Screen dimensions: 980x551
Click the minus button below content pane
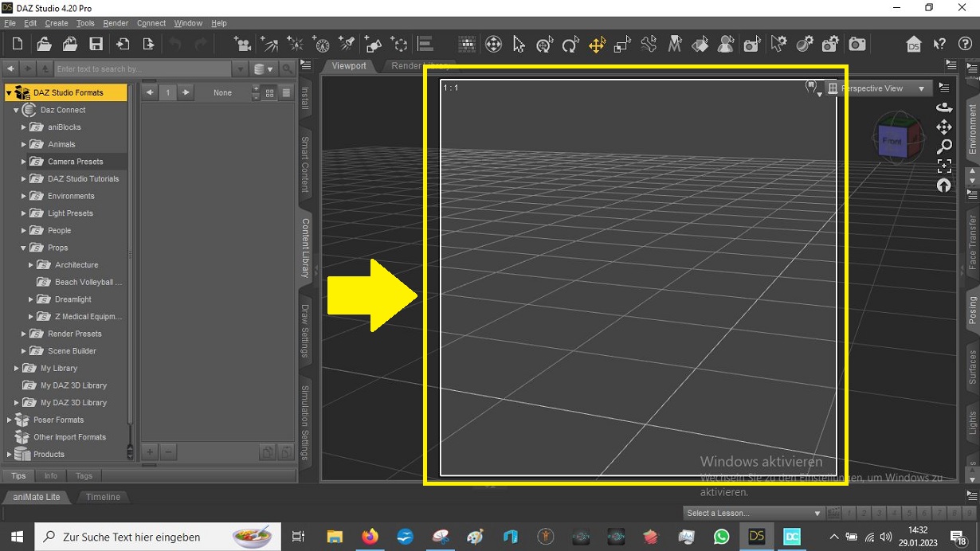pos(168,452)
